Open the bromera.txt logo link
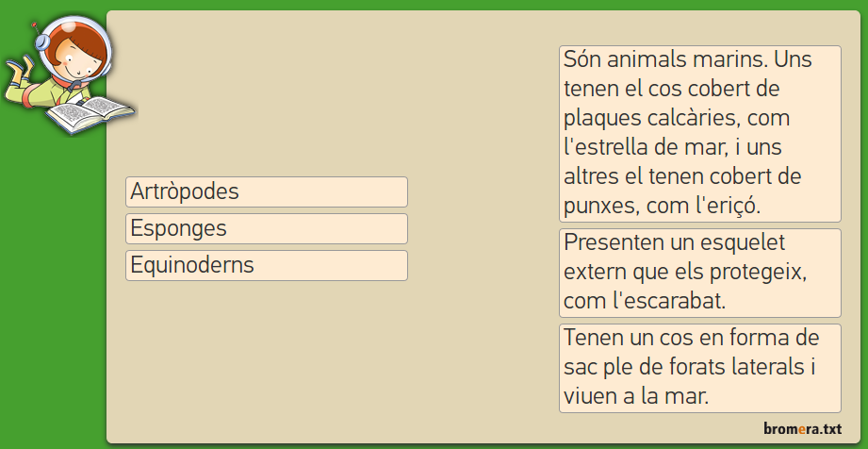 (802, 429)
